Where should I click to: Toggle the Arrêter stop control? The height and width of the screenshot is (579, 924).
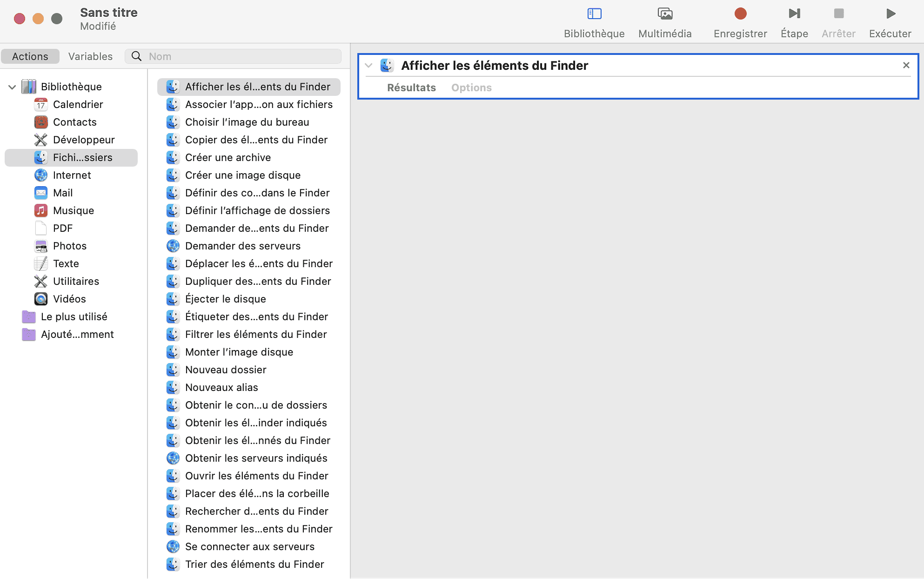coord(837,13)
